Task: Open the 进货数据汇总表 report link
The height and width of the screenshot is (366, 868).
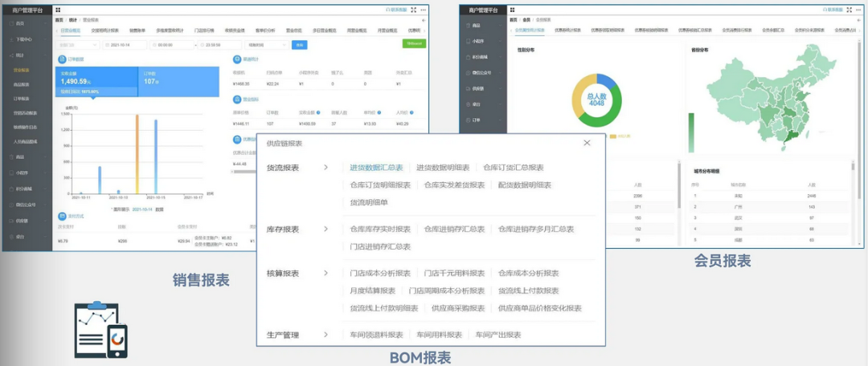Action: pyautogui.click(x=376, y=168)
